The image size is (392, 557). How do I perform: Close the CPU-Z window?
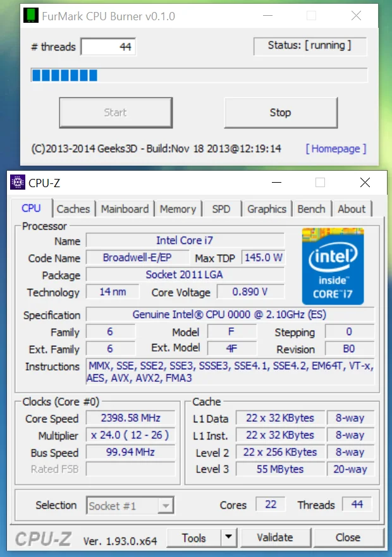[365, 183]
